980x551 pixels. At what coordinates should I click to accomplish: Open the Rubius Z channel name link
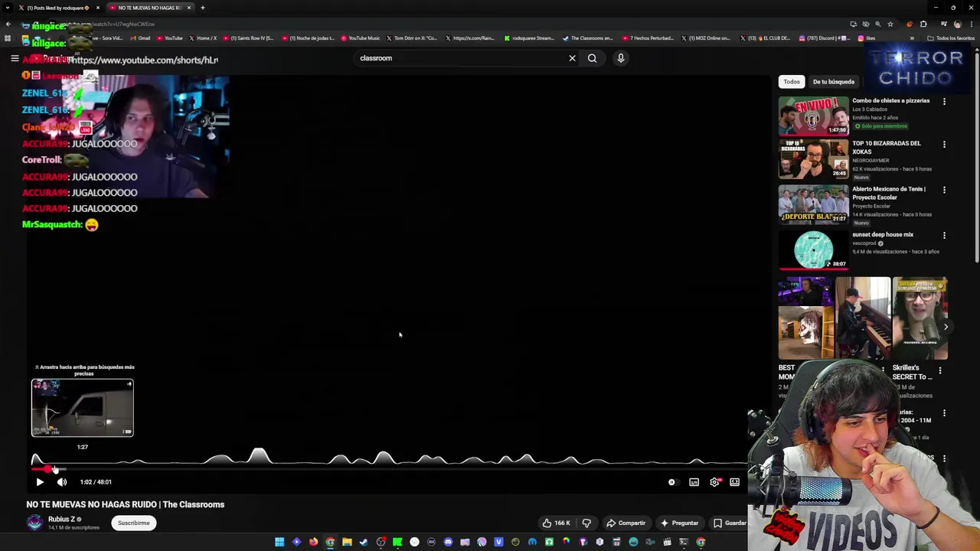point(61,520)
